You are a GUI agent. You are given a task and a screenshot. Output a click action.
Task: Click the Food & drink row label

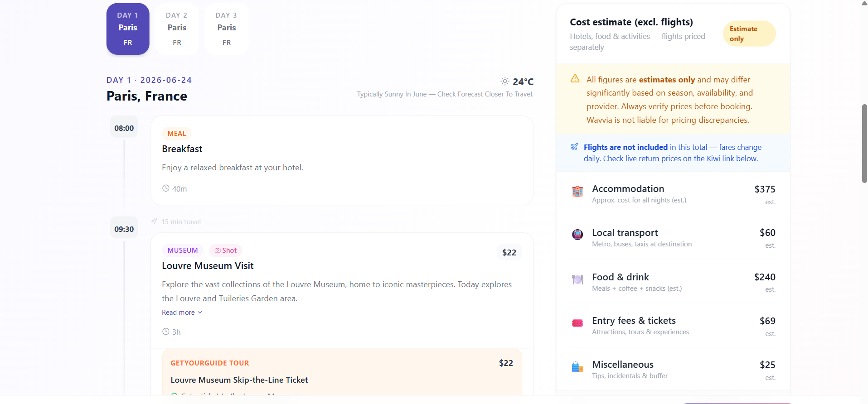[x=621, y=277]
